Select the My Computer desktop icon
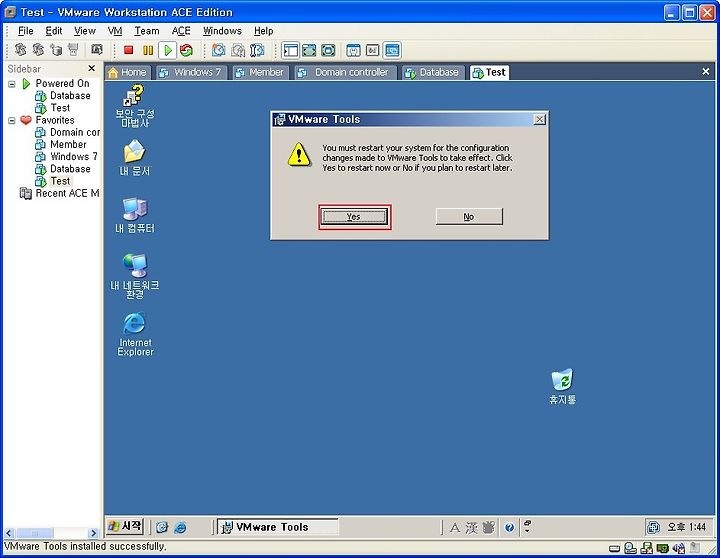720x558 pixels. click(x=135, y=215)
